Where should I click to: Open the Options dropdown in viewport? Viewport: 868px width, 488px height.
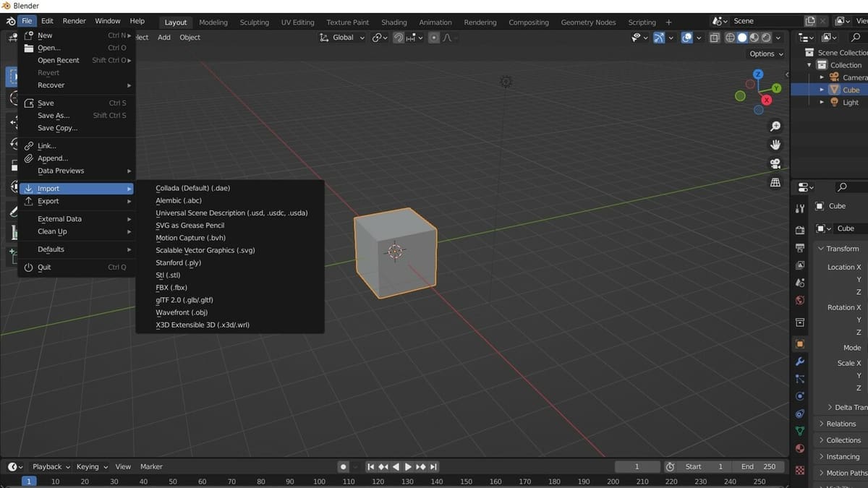click(765, 53)
